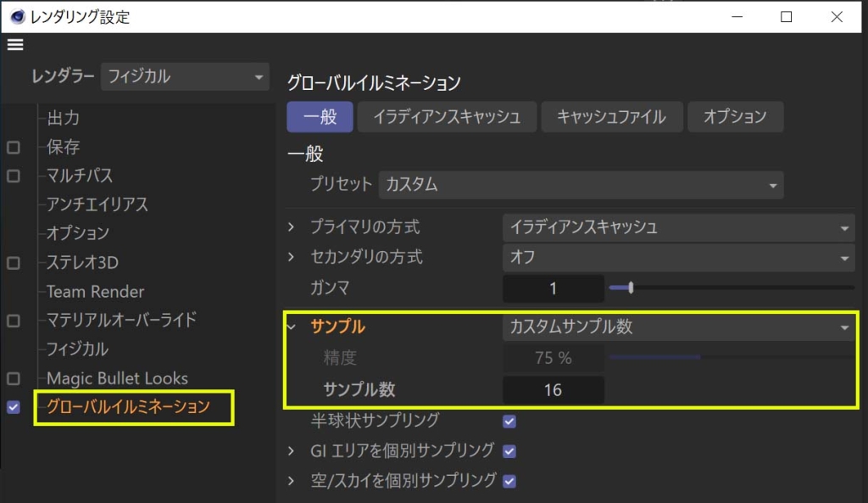The image size is (868, 503).
Task: Expand the 空/スカイを個別サンプリング chevron
Action: 292,481
